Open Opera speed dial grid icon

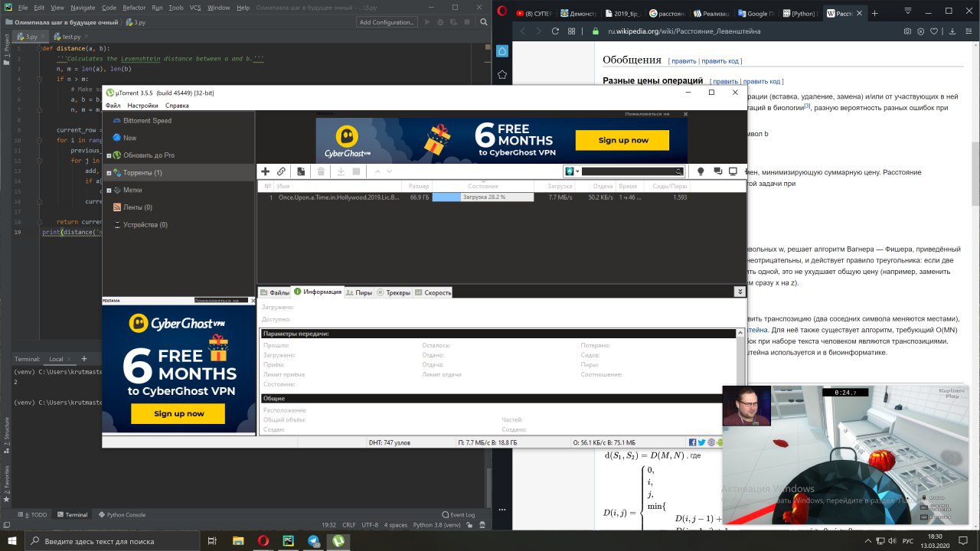[x=572, y=31]
